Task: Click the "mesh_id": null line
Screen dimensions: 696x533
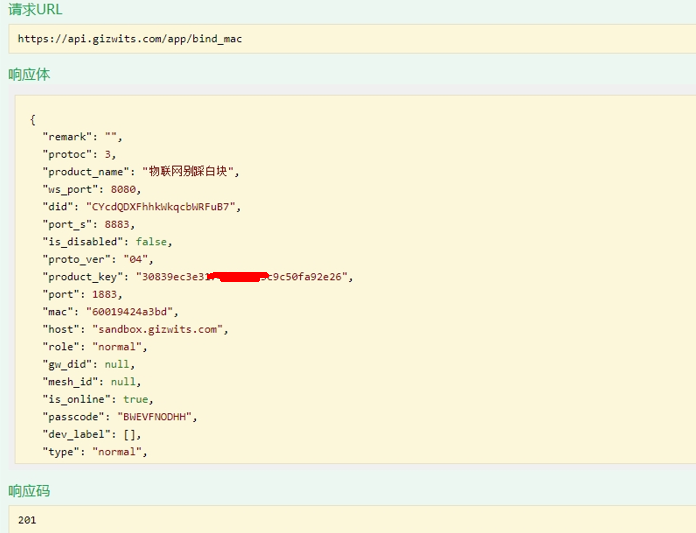Action: coord(91,382)
